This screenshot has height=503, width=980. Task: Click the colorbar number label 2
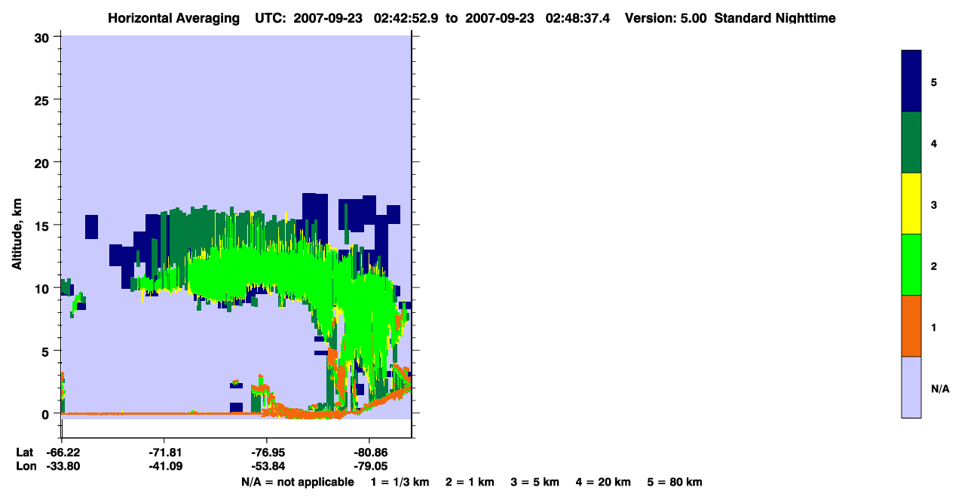tap(934, 265)
